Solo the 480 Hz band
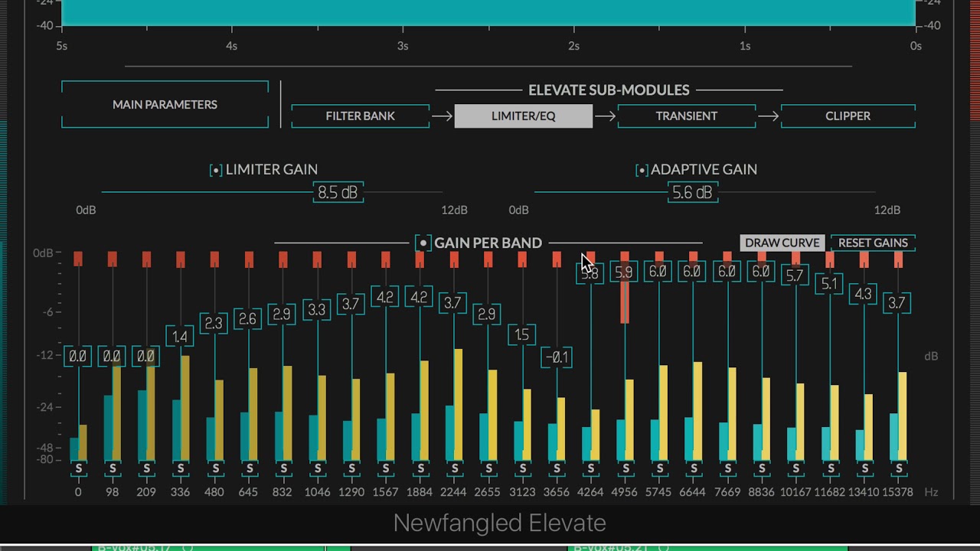The width and height of the screenshot is (980, 551). pos(215,468)
